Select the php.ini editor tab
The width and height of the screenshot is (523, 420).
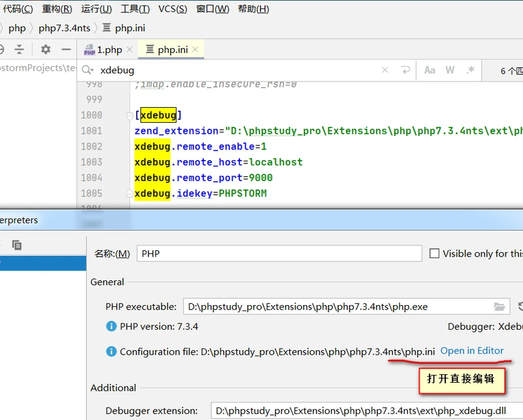[171, 50]
